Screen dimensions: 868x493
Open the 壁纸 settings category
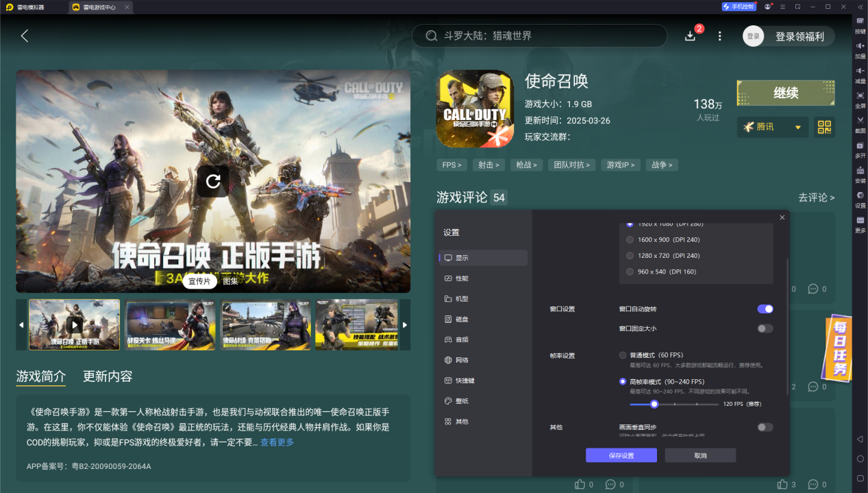483,400
